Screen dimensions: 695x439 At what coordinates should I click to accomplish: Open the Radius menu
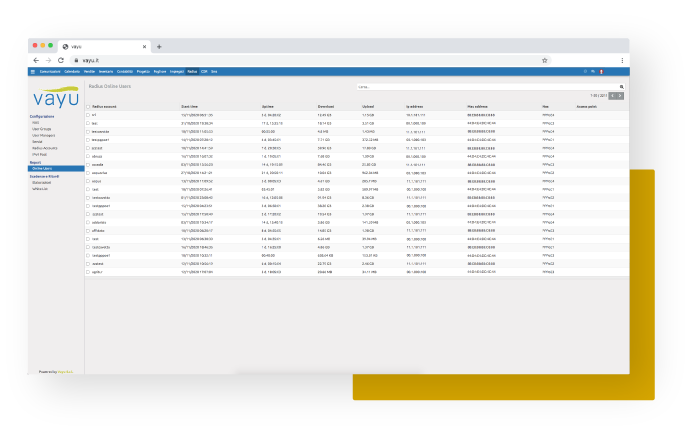tap(192, 72)
